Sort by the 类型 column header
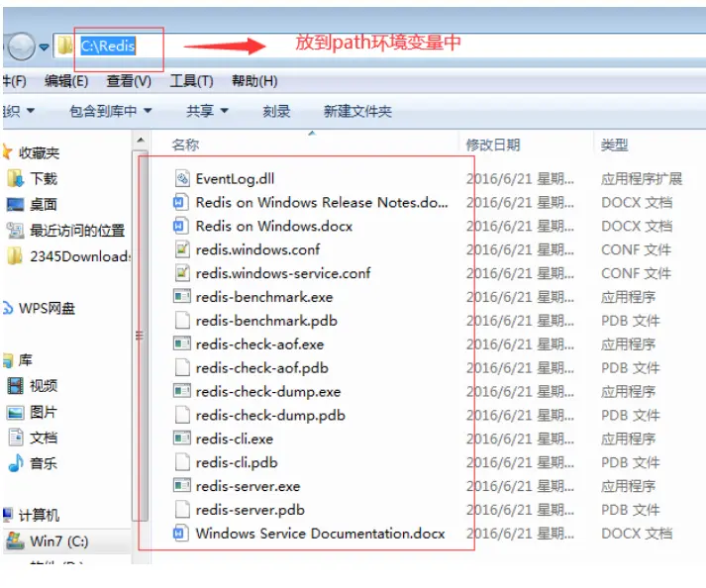 click(614, 145)
